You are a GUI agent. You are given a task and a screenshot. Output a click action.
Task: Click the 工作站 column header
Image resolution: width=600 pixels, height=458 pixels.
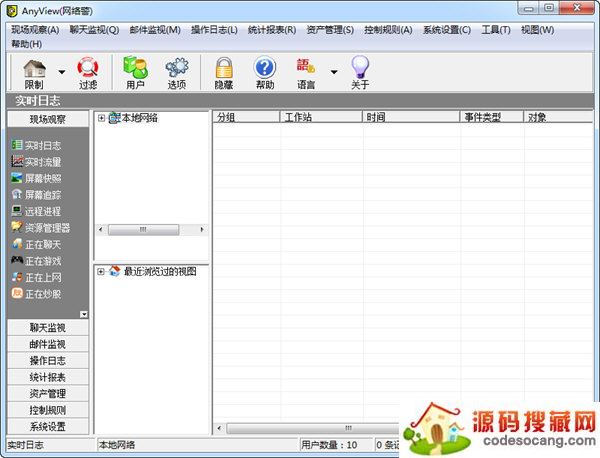pyautogui.click(x=320, y=117)
